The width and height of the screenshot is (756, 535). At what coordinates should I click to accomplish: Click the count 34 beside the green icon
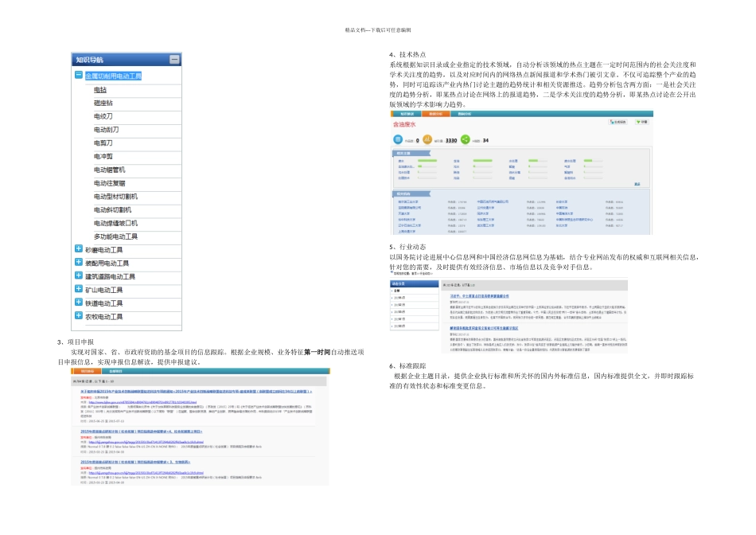pyautogui.click(x=485, y=140)
